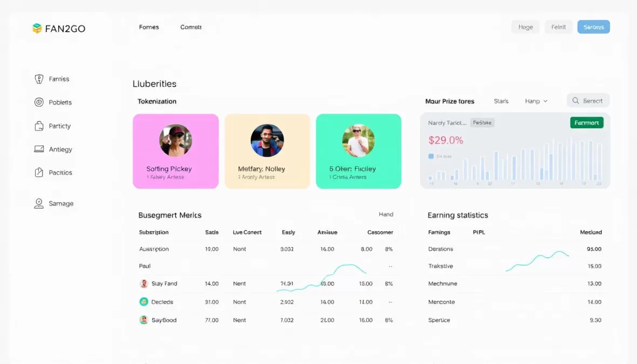Click inside the Berect search field
This screenshot has width=637, height=364.
[x=592, y=100]
